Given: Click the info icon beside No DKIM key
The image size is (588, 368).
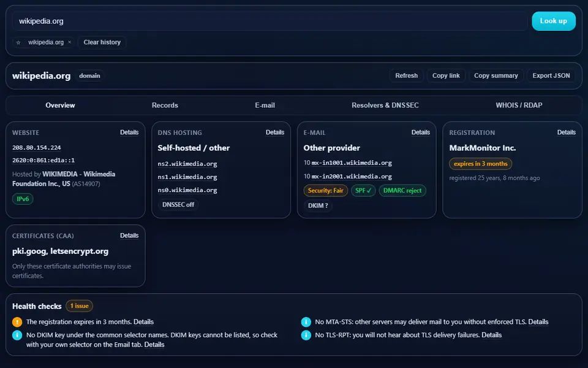Looking at the screenshot, I should (x=17, y=335).
